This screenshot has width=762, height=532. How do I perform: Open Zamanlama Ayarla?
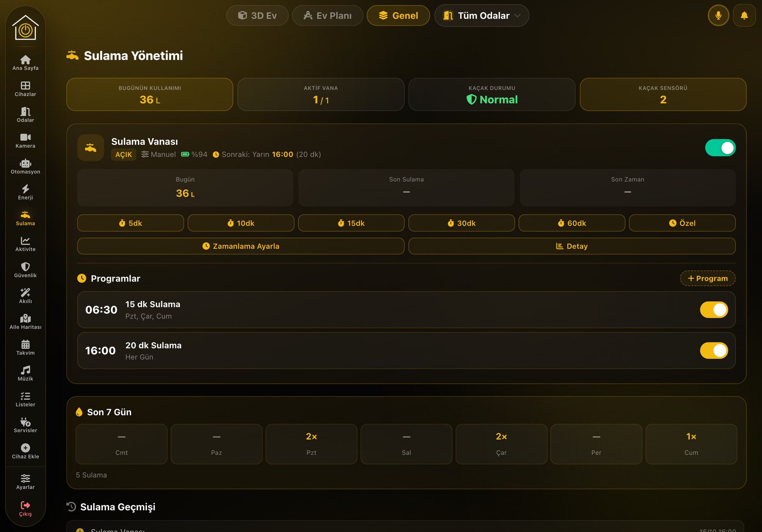[x=241, y=246]
